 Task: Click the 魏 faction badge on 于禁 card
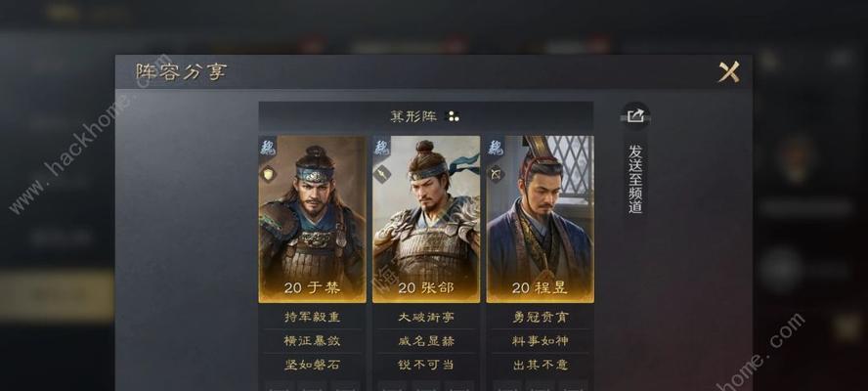click(268, 147)
